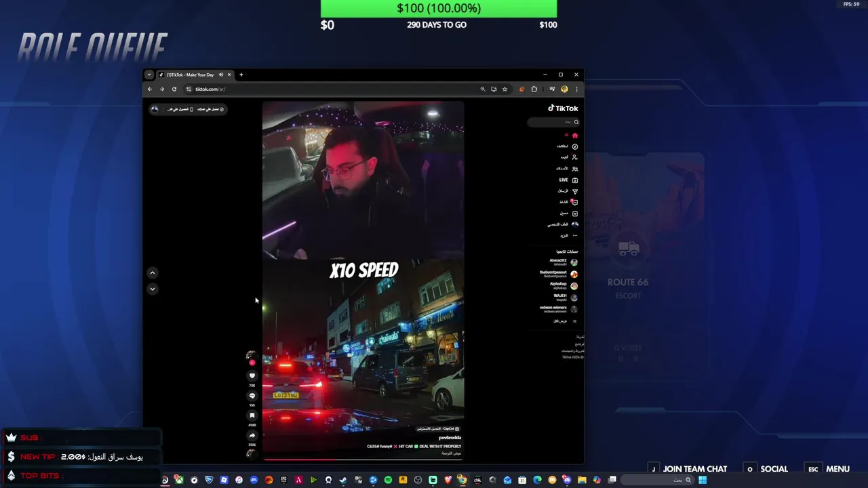Open the site info icon in address bar
The image size is (868, 488).
[189, 89]
